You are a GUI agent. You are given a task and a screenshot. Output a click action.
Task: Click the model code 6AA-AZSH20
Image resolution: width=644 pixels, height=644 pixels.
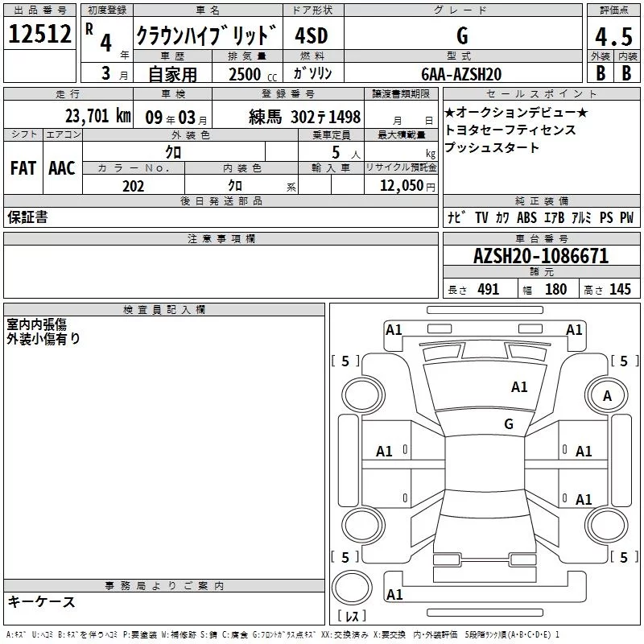pyautogui.click(x=461, y=74)
